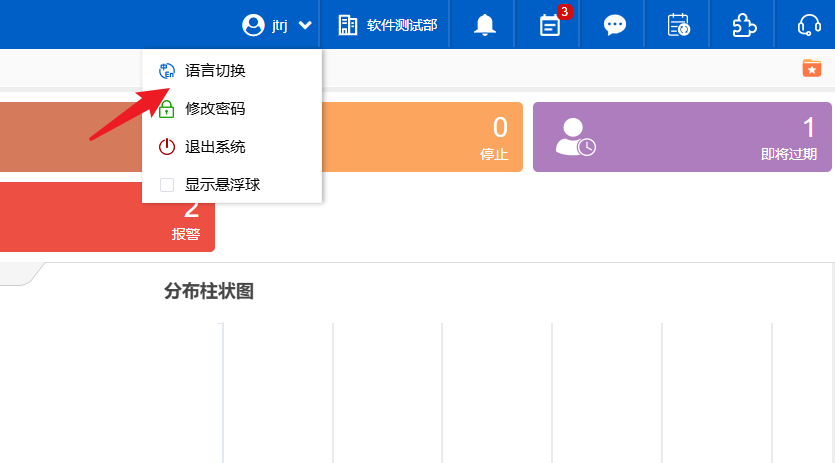Open the orange favorites folder icon
Image resolution: width=835 pixels, height=463 pixels.
coord(811,68)
